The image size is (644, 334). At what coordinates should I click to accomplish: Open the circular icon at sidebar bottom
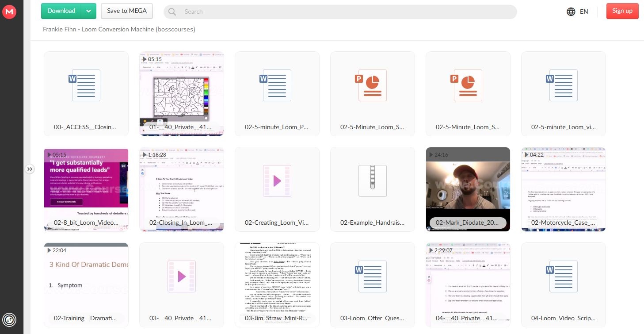click(9, 320)
